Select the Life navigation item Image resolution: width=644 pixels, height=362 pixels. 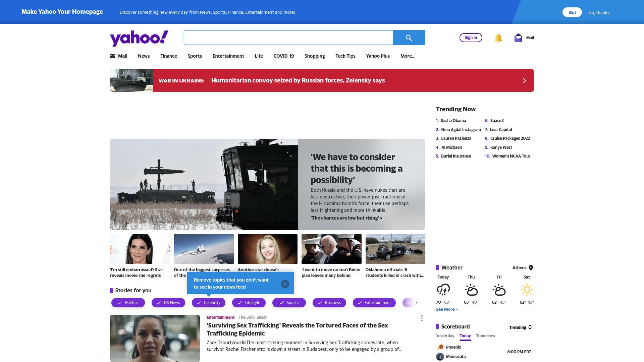click(x=259, y=56)
